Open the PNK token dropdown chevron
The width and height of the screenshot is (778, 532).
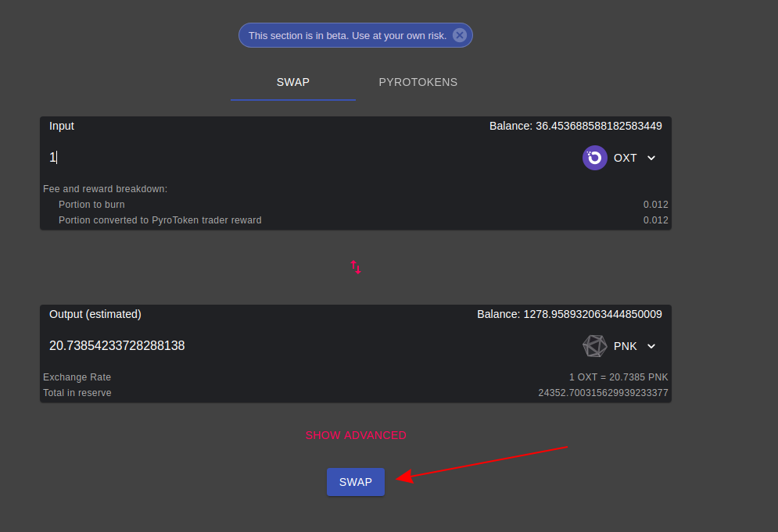point(651,346)
